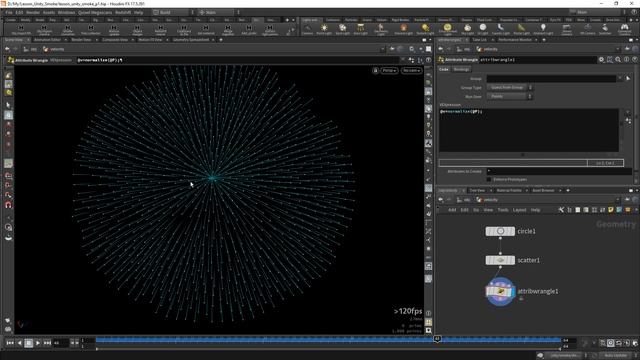
Task: Click the Attributes to Create field
Action: tap(559, 171)
